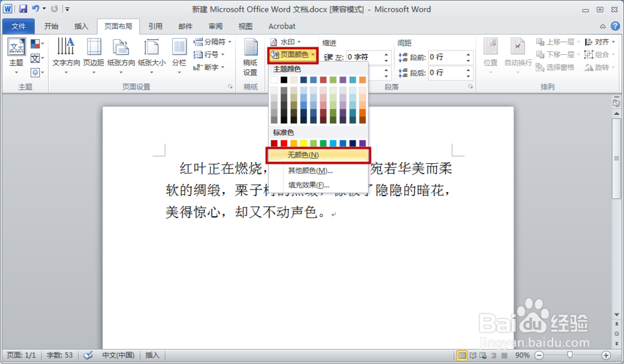Decrease spacing after (段后) with down arrow

click(x=469, y=75)
